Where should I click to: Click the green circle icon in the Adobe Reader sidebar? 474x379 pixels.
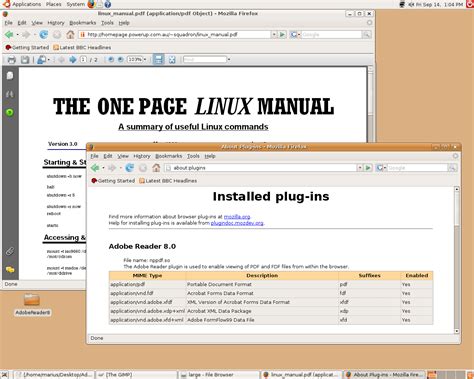10,112
